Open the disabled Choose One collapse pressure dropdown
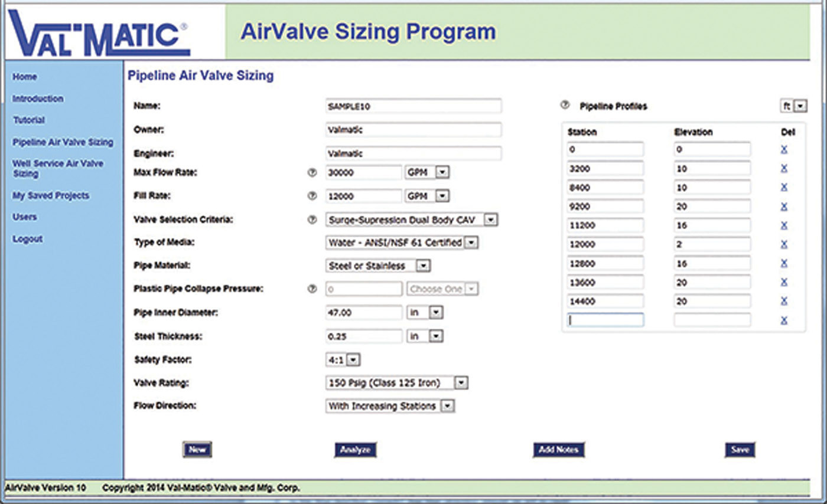827x504 pixels. pos(443,289)
